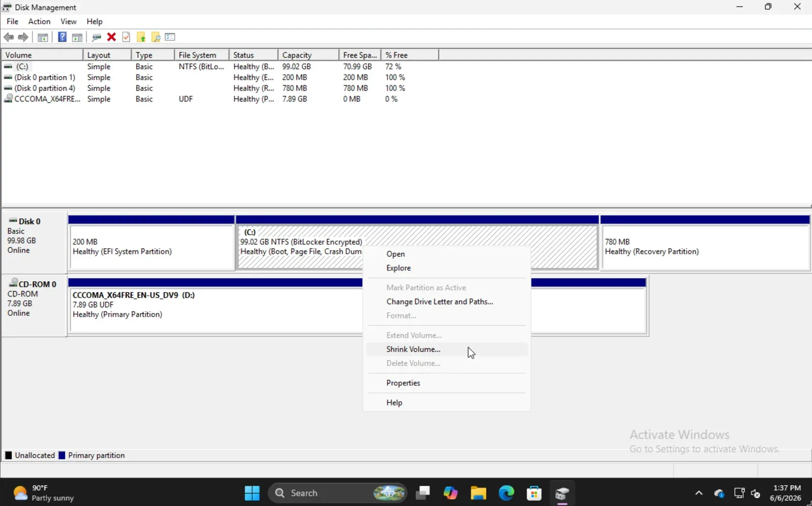Open the Windows Start button

click(252, 493)
